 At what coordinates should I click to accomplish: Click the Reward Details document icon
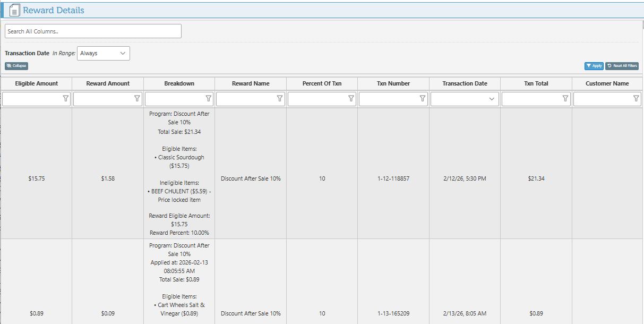click(x=15, y=10)
